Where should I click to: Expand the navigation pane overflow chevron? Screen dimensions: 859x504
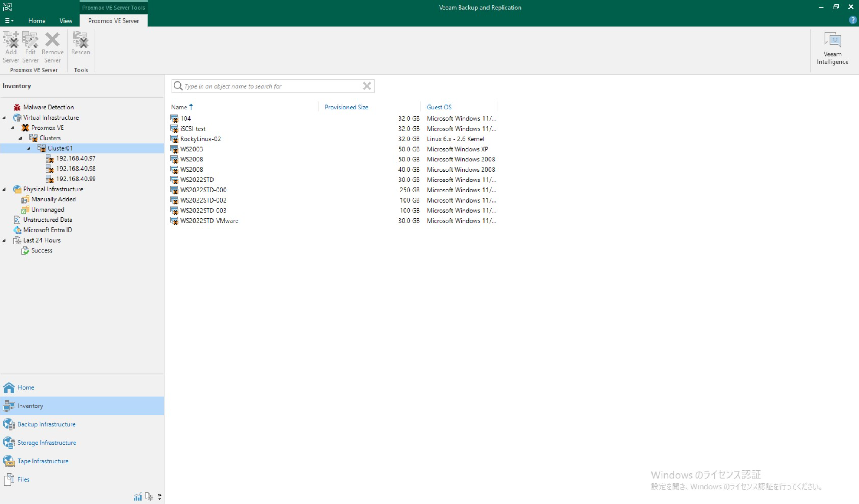[160, 497]
